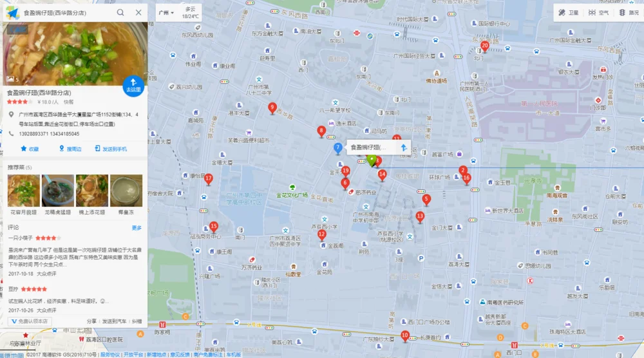The height and width of the screenshot is (358, 644).
Task: Open the 椰皇冻 dish thumbnail
Action: [x=126, y=191]
